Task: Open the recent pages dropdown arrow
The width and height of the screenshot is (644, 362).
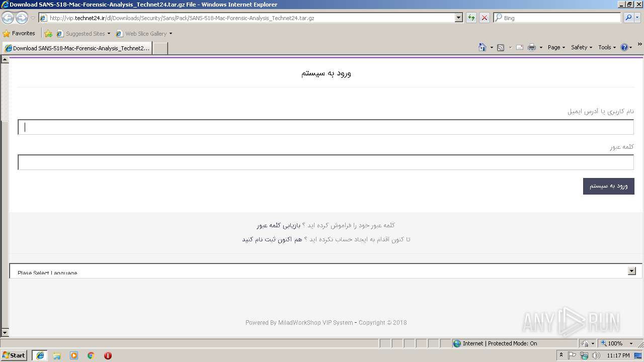Action: coord(33,18)
